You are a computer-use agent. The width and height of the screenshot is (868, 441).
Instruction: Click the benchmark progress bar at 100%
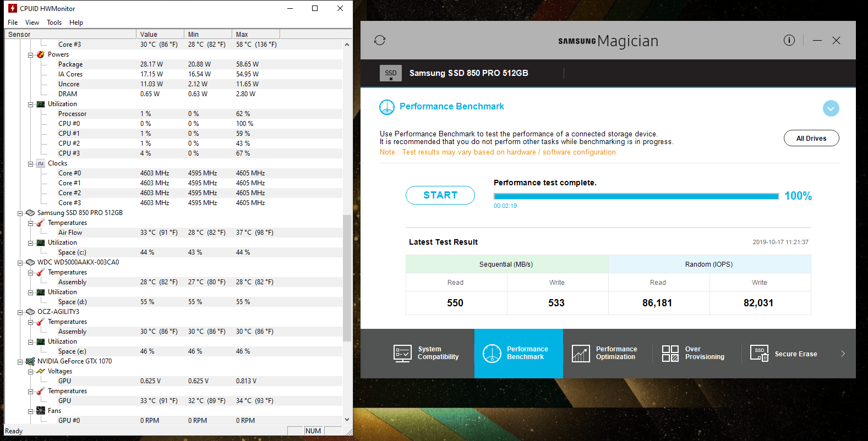click(636, 196)
